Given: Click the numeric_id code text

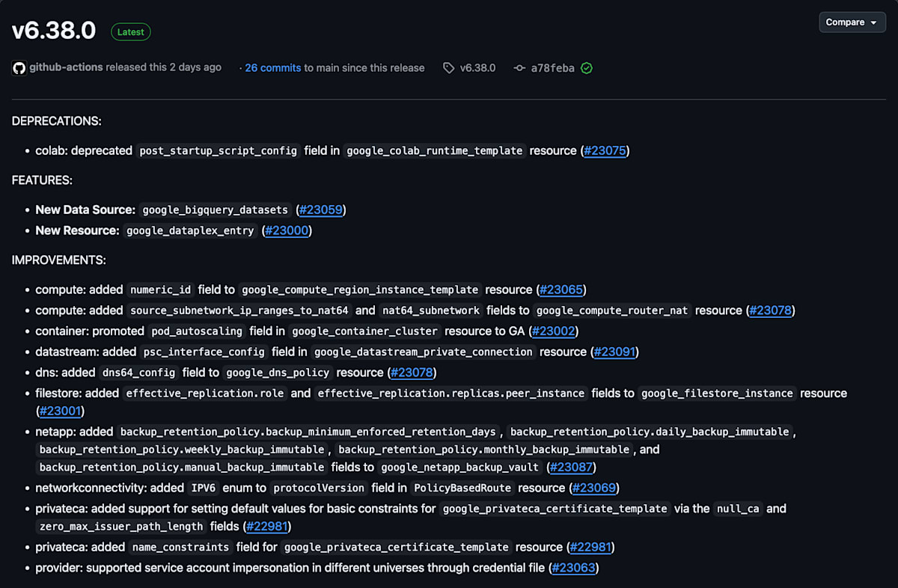Looking at the screenshot, I should coord(161,290).
